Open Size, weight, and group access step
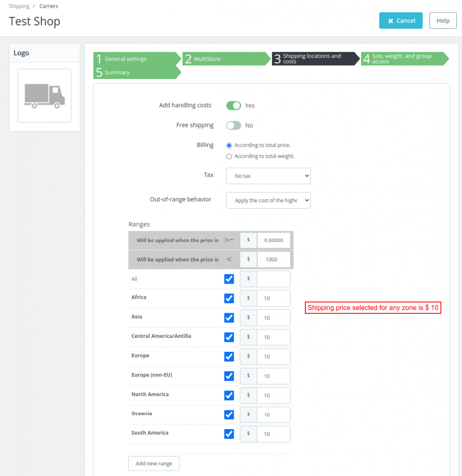The width and height of the screenshot is (462, 476). [402, 59]
